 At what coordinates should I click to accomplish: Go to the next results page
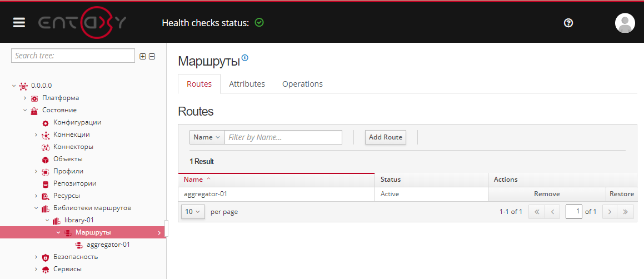[610, 212]
